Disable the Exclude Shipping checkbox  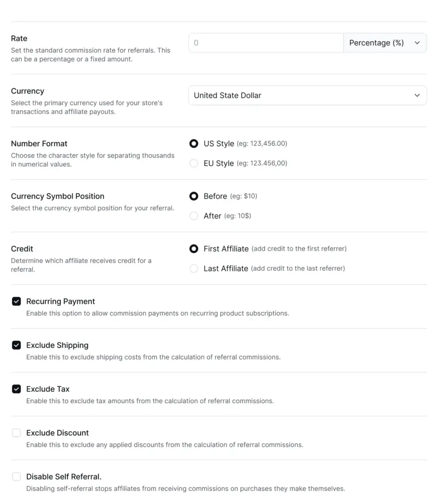pyautogui.click(x=16, y=345)
